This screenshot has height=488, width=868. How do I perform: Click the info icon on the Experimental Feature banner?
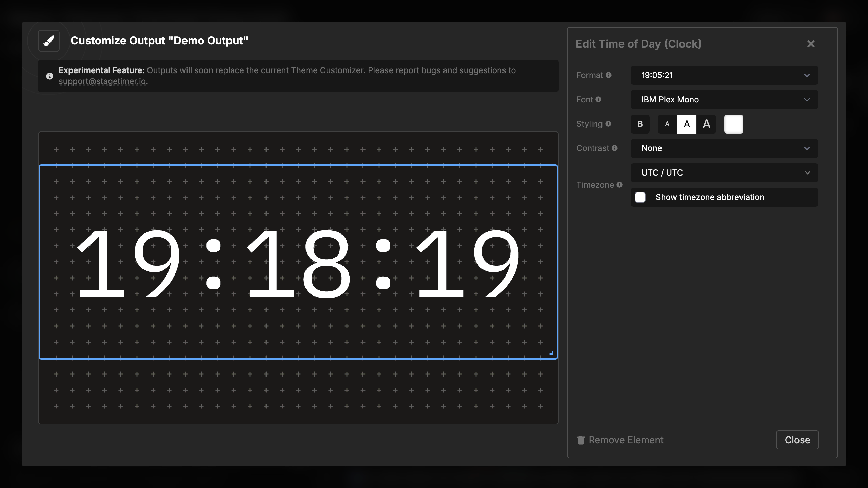pyautogui.click(x=50, y=76)
